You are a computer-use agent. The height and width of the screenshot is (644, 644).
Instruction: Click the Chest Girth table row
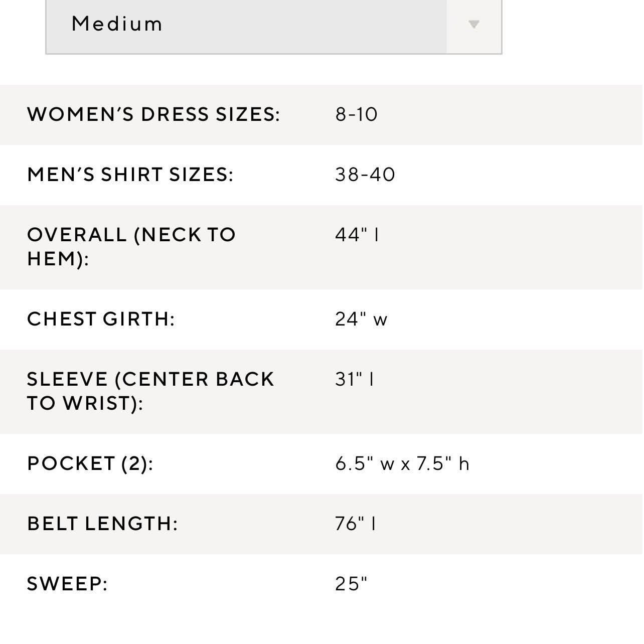coord(322,319)
